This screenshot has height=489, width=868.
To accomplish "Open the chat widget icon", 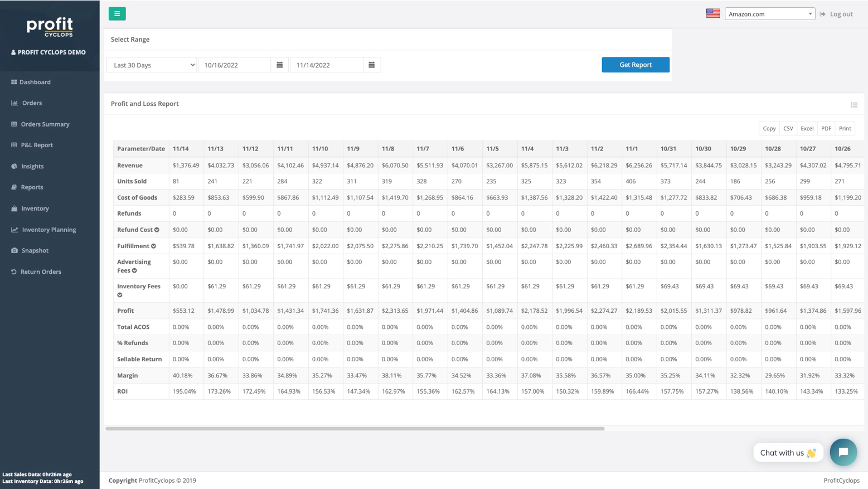I will [x=843, y=452].
